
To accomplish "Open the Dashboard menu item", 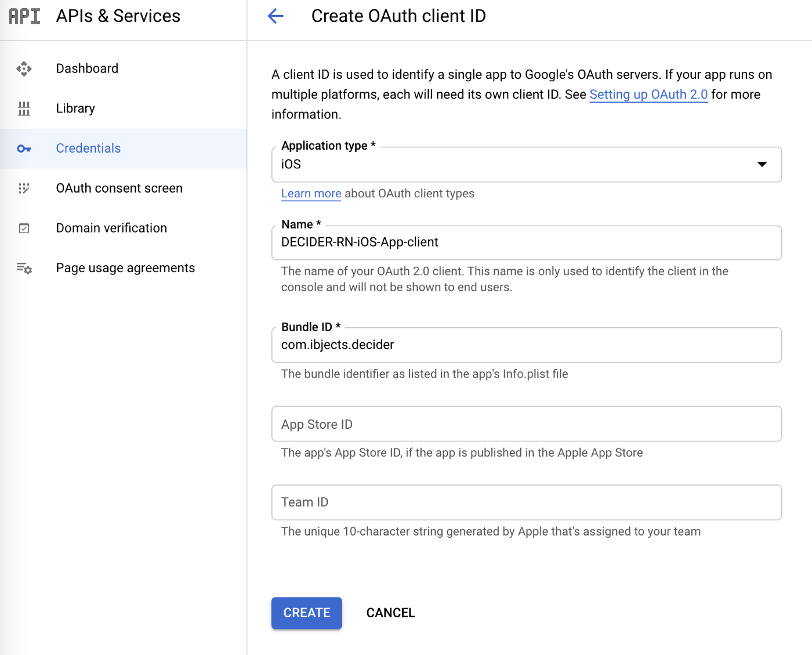I will pos(87,68).
